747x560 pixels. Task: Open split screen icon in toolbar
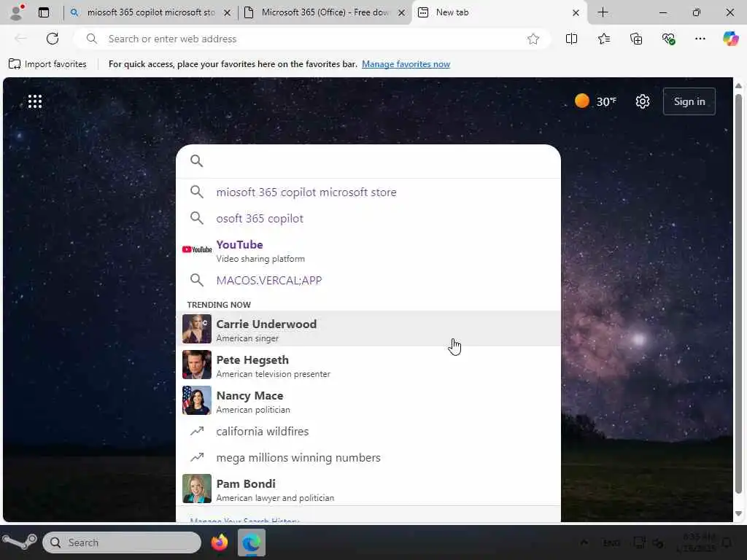571,39
